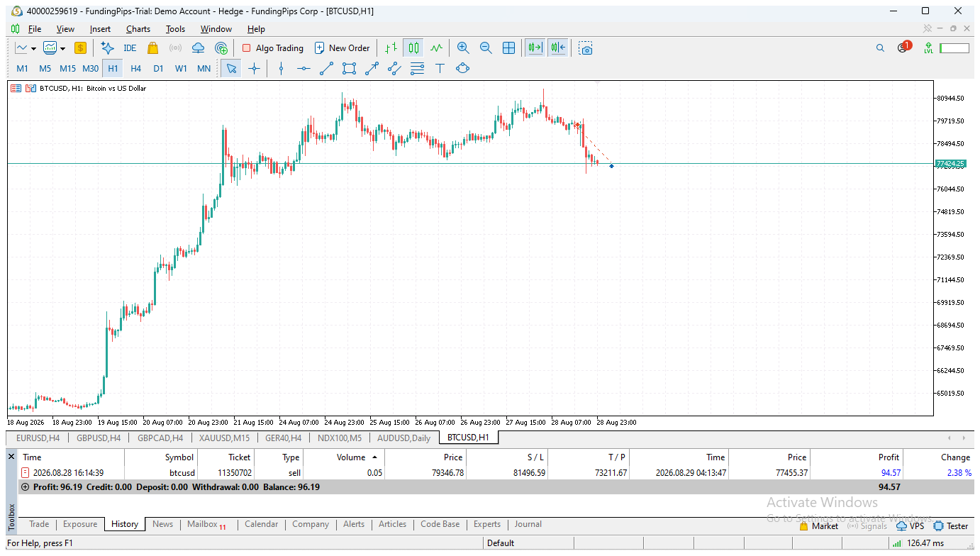Image resolution: width=980 pixels, height=556 pixels.
Task: Open the MQL5 IDE editor
Action: coord(130,48)
